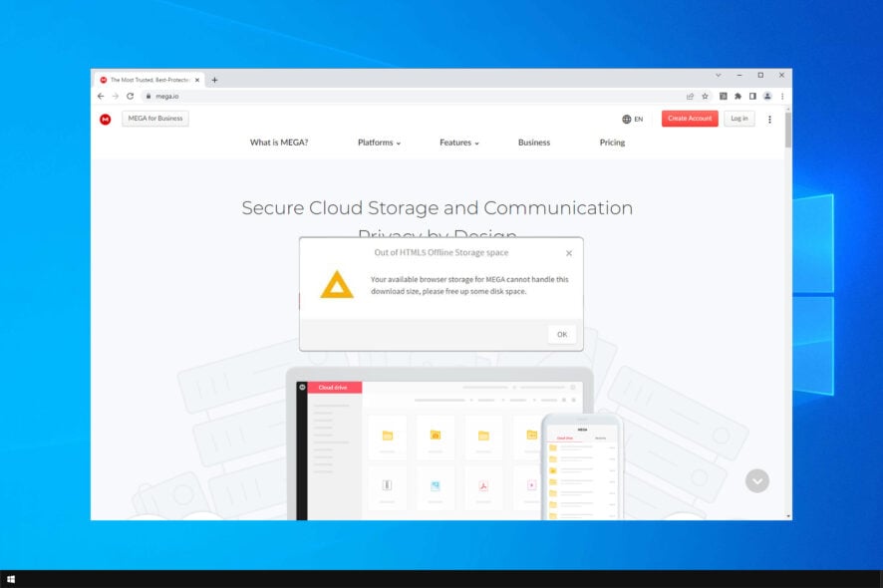Reload the page with the refresh icon
This screenshot has width=883, height=588.
coord(131,97)
